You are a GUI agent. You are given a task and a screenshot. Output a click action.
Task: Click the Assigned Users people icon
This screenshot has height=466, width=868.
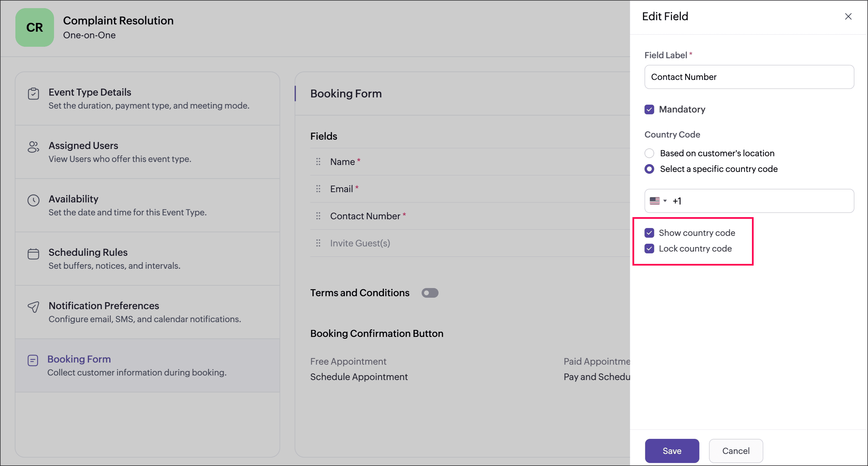pyautogui.click(x=34, y=147)
